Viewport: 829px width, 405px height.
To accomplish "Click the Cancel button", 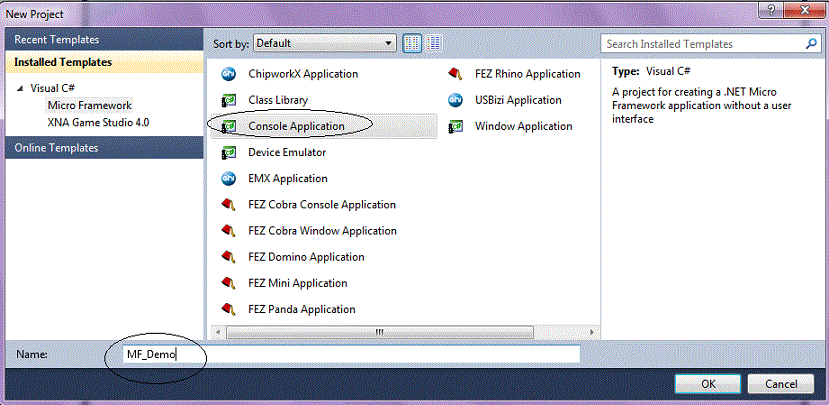I will 780,384.
